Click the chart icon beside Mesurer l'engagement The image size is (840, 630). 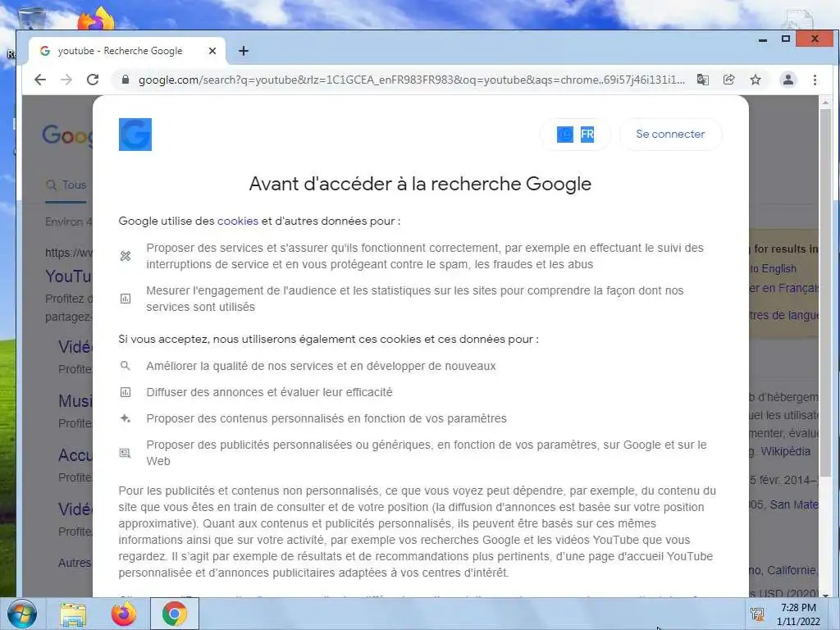coord(126,299)
